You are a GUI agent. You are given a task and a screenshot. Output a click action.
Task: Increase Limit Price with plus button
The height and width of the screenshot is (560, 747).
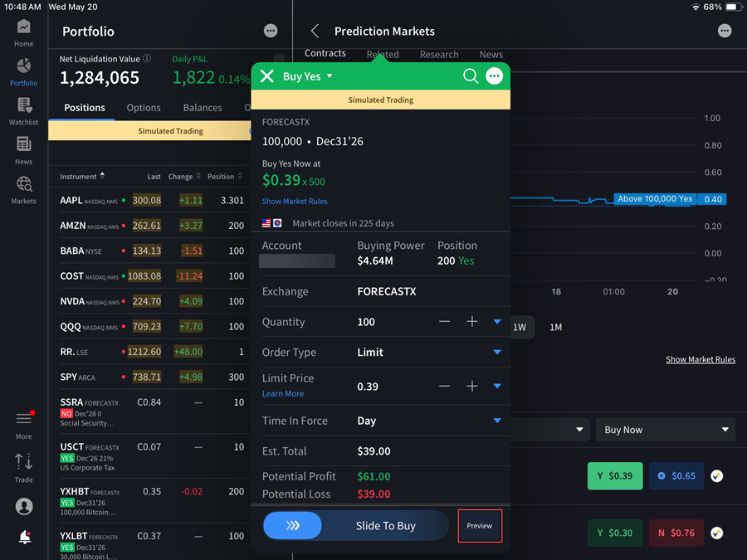pos(472,386)
